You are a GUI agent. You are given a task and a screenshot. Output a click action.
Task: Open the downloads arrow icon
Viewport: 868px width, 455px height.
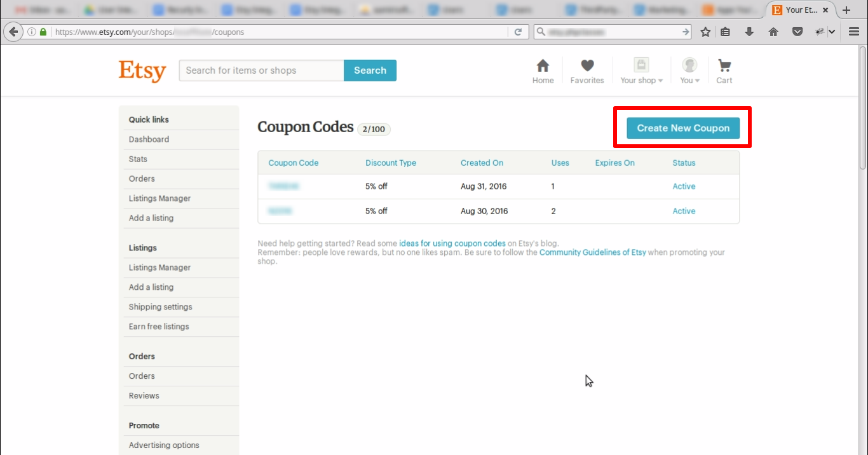(749, 32)
